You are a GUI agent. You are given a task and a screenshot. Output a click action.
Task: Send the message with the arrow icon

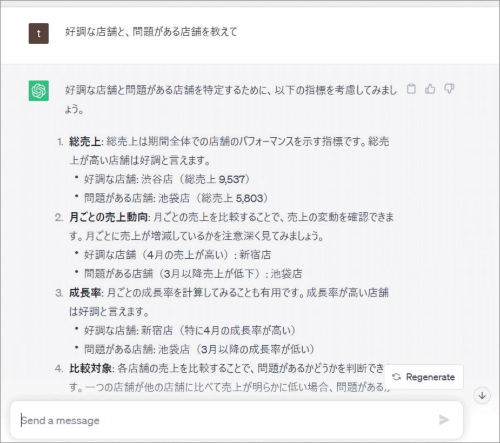[444, 420]
